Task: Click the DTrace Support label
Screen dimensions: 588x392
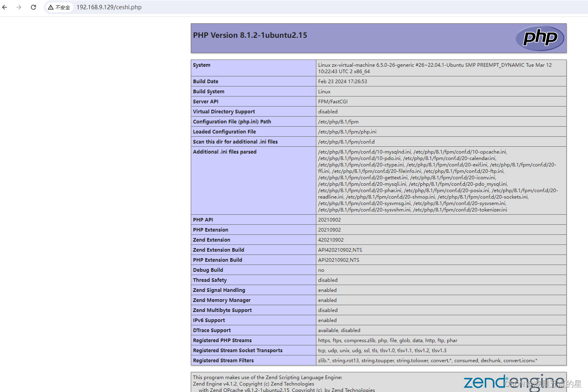Action: [x=212, y=330]
